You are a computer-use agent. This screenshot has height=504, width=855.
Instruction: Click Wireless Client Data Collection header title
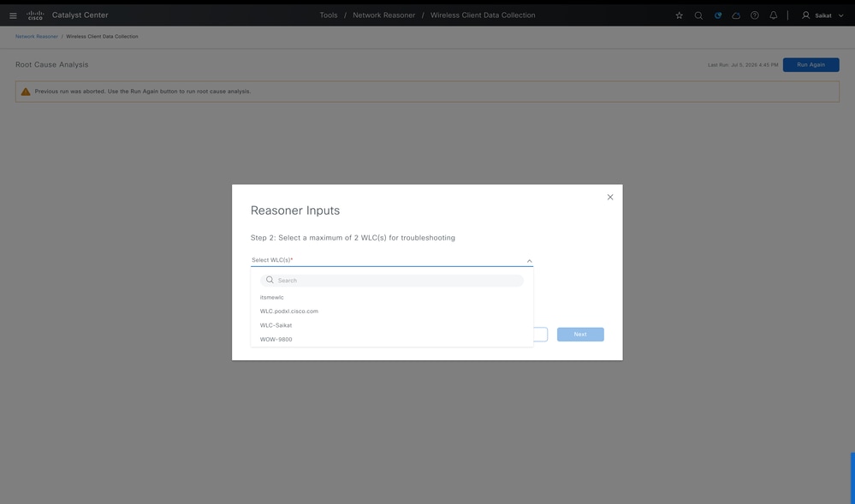pos(483,15)
